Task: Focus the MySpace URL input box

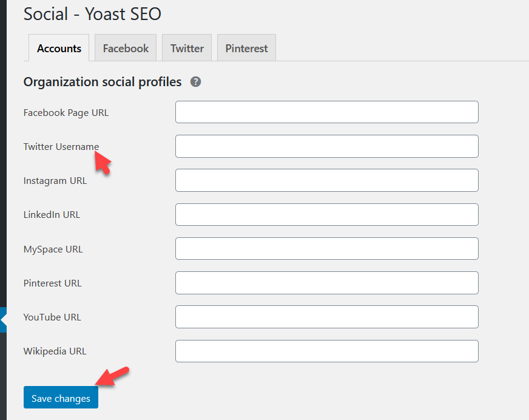Action: pyautogui.click(x=326, y=248)
